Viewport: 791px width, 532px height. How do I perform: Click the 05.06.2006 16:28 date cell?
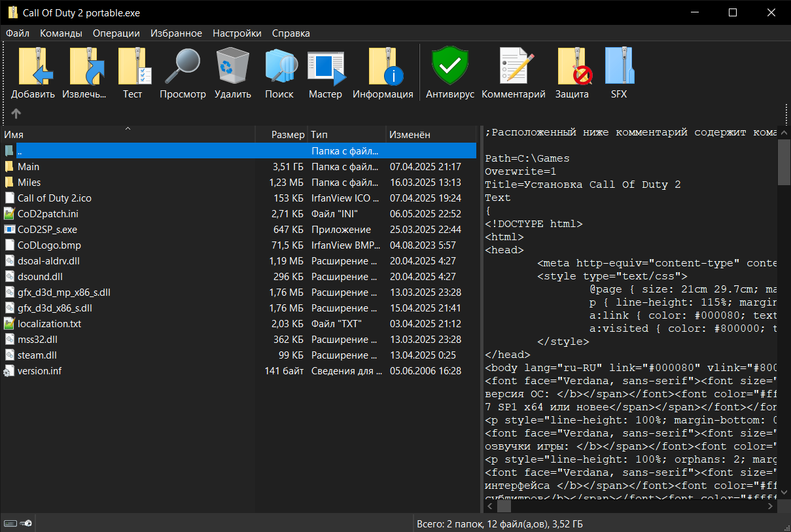[425, 371]
